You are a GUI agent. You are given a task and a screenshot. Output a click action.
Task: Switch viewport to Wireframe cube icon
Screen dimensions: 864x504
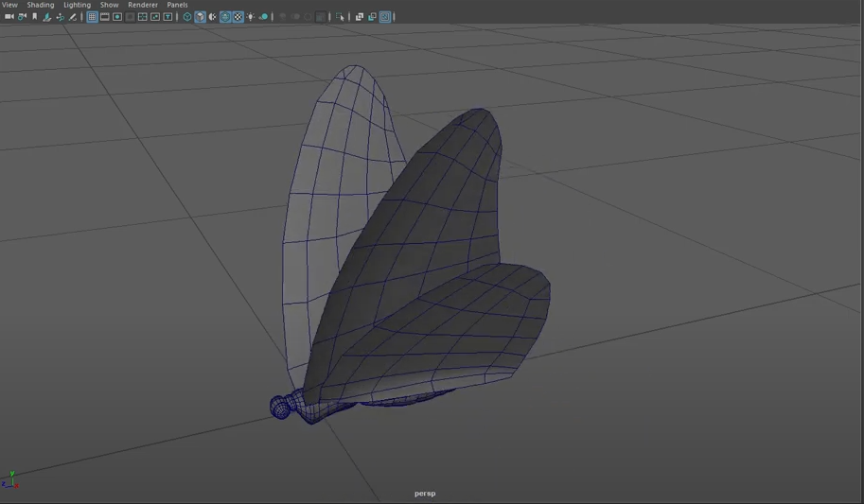coord(187,17)
